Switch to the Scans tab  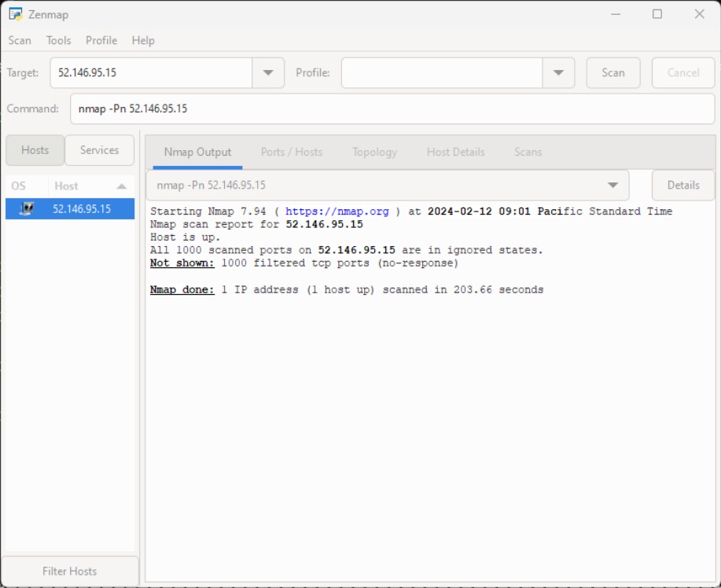[528, 153]
